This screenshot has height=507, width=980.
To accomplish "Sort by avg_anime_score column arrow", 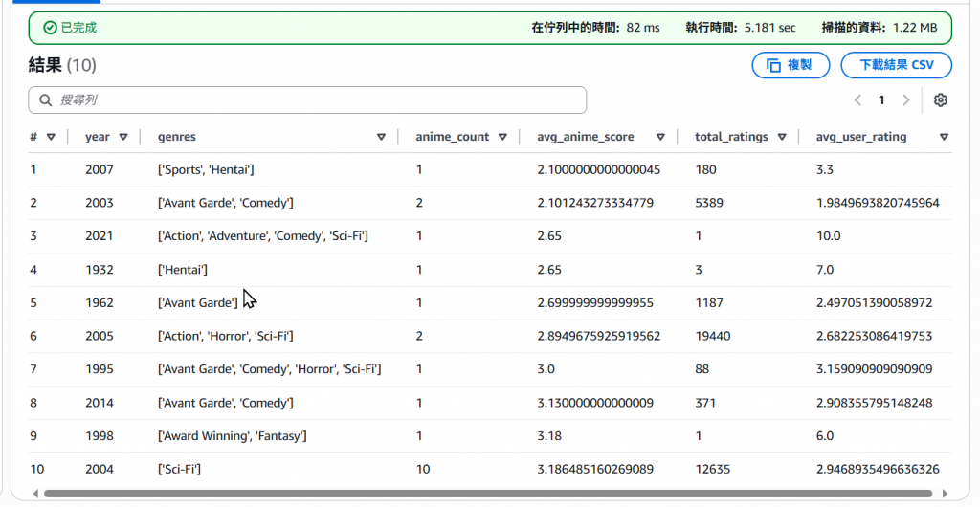I will 660,137.
